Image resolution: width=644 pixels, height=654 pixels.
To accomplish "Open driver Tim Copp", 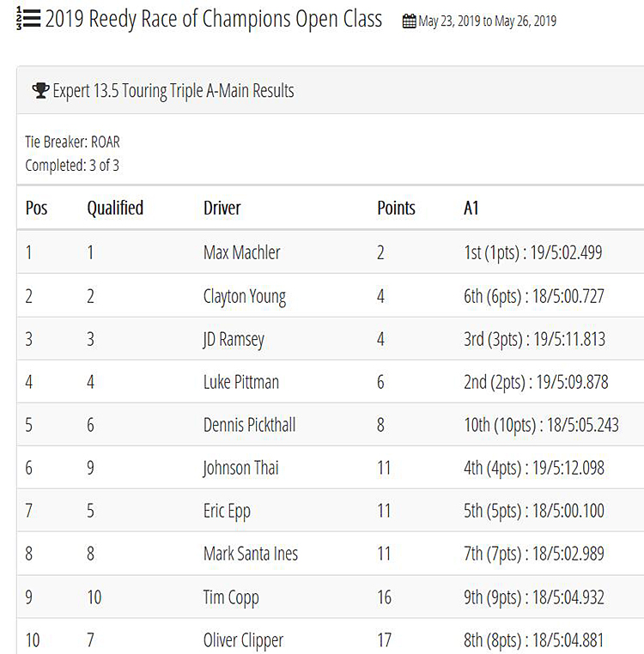I will [x=231, y=597].
